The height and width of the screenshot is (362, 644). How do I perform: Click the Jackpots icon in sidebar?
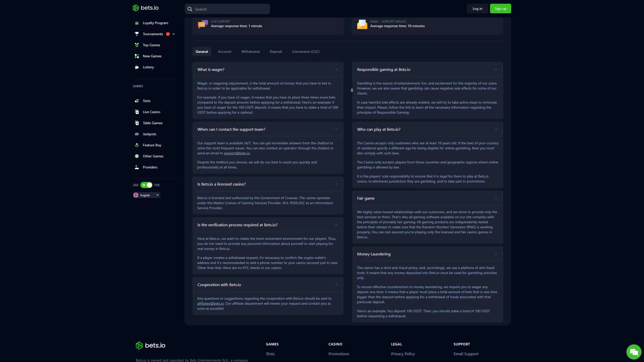click(137, 134)
